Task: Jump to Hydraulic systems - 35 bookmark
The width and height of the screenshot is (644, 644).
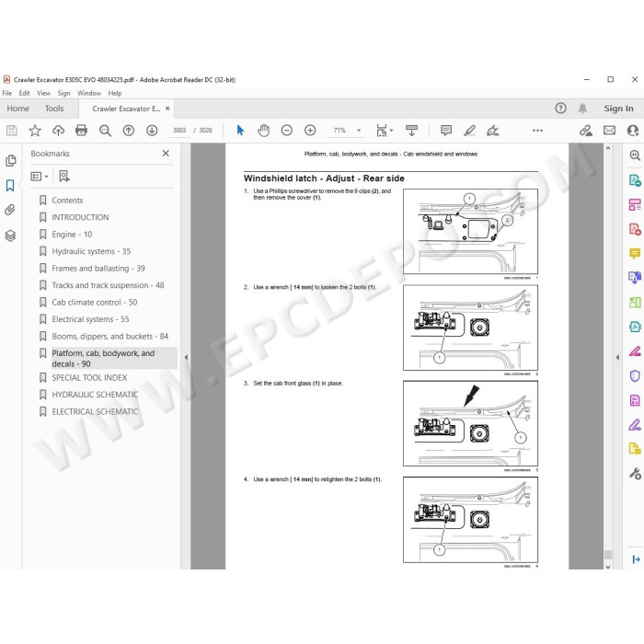Action: tap(91, 251)
